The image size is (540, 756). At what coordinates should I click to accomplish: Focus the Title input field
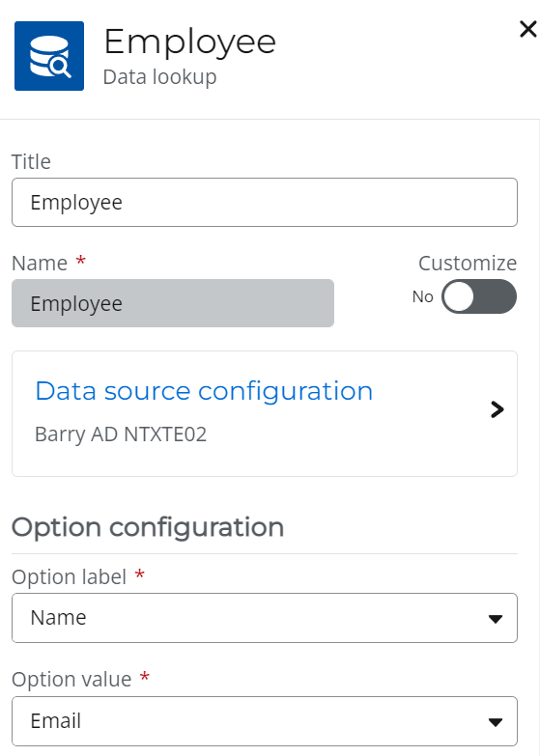[265, 203]
